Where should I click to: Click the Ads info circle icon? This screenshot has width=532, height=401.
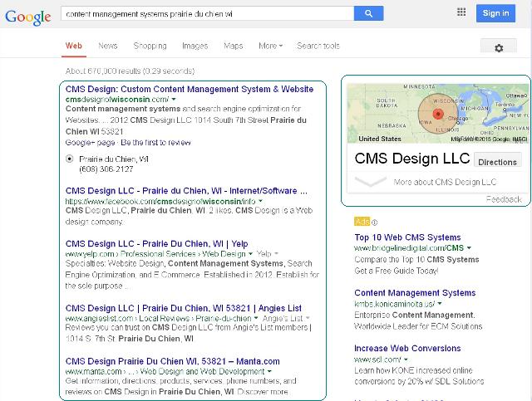click(374, 223)
